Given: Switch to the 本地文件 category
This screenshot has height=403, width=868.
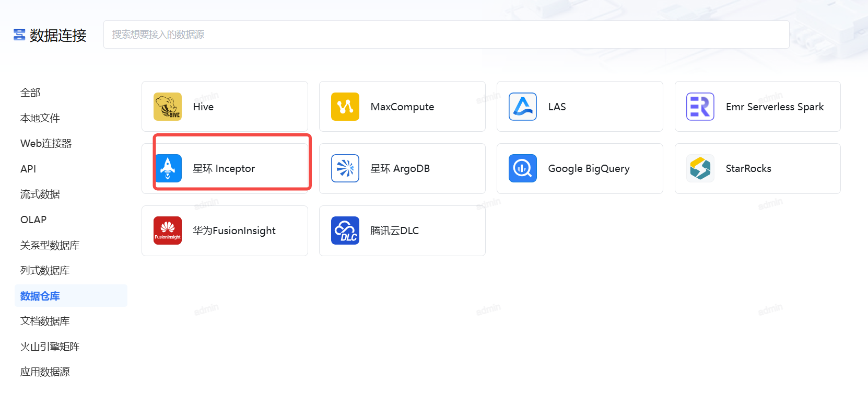Looking at the screenshot, I should [x=40, y=118].
